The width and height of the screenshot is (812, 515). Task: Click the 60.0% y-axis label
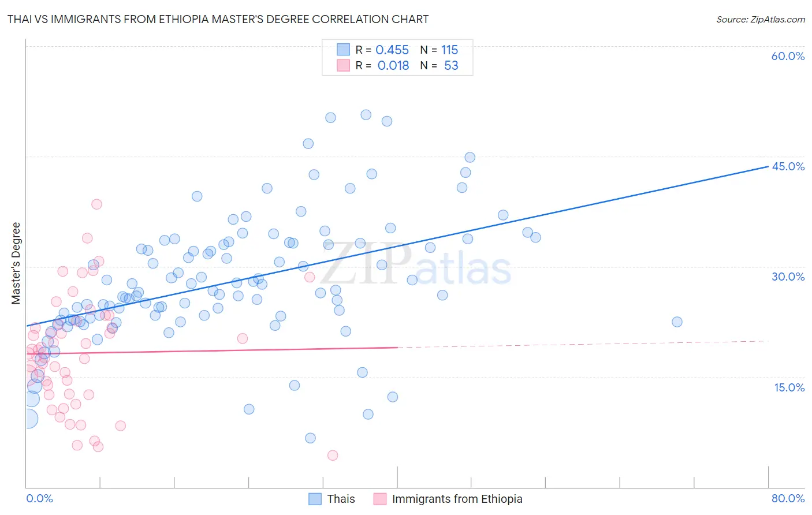pos(788,56)
